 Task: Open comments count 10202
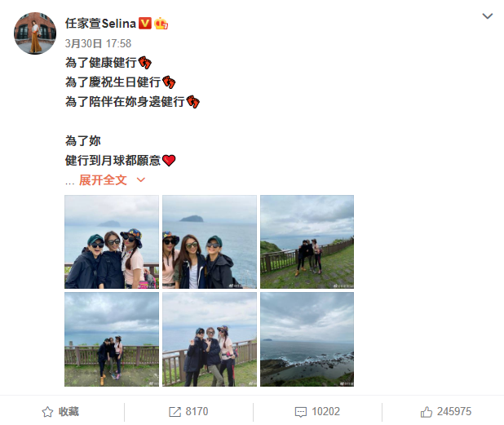pyautogui.click(x=325, y=411)
